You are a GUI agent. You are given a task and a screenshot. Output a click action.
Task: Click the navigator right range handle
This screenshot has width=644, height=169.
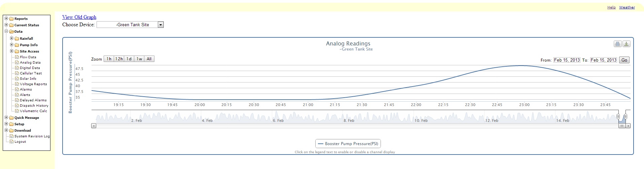pyautogui.click(x=625, y=116)
